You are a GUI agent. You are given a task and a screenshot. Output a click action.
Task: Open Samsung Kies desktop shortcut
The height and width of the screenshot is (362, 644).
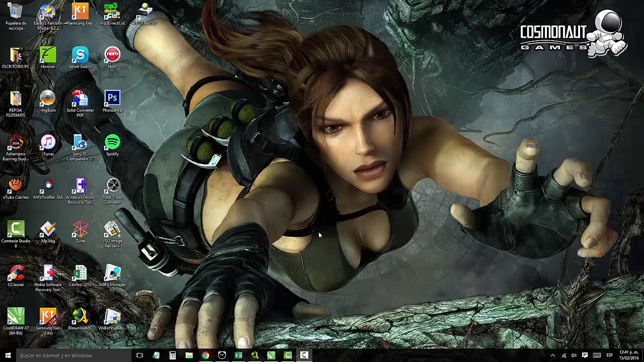click(80, 14)
